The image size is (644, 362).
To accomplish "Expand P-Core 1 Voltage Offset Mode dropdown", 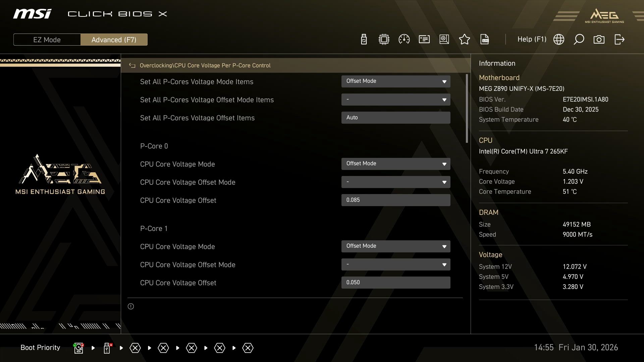I will click(395, 264).
